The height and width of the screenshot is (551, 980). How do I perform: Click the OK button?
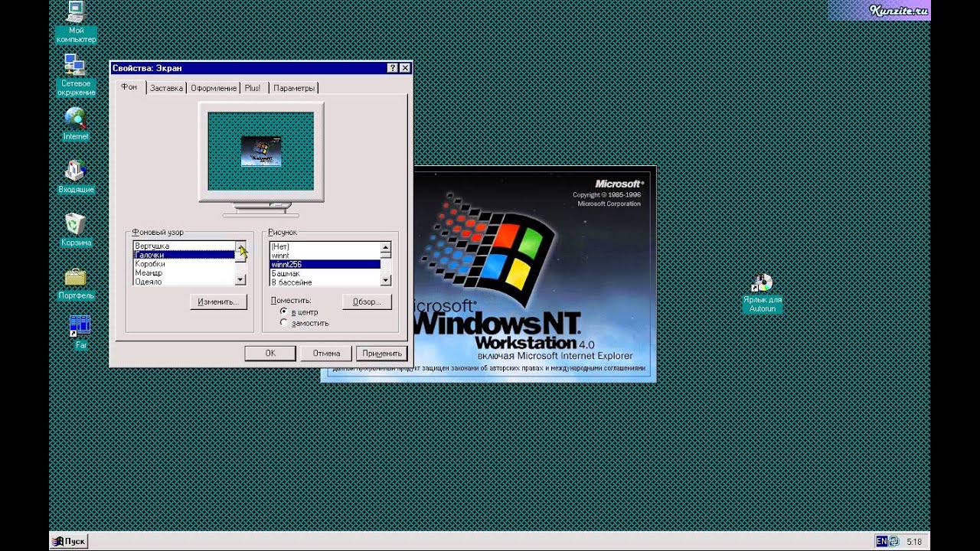pyautogui.click(x=270, y=354)
